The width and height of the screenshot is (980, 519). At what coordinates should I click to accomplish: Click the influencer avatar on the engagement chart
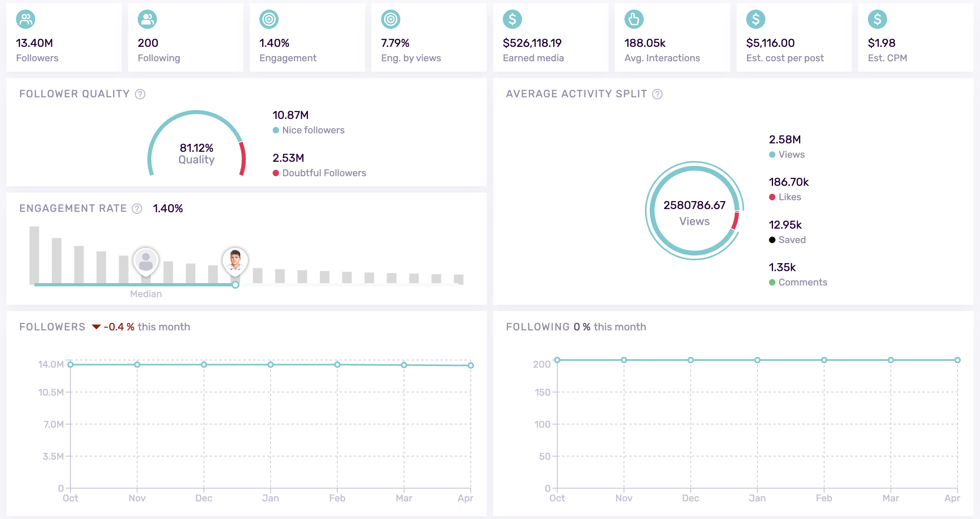point(235,260)
